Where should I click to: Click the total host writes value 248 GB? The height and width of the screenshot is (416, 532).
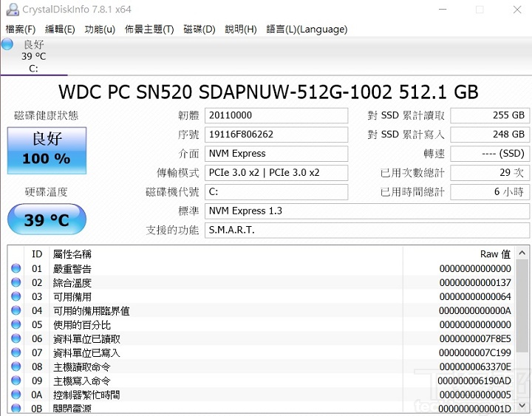[x=490, y=134]
